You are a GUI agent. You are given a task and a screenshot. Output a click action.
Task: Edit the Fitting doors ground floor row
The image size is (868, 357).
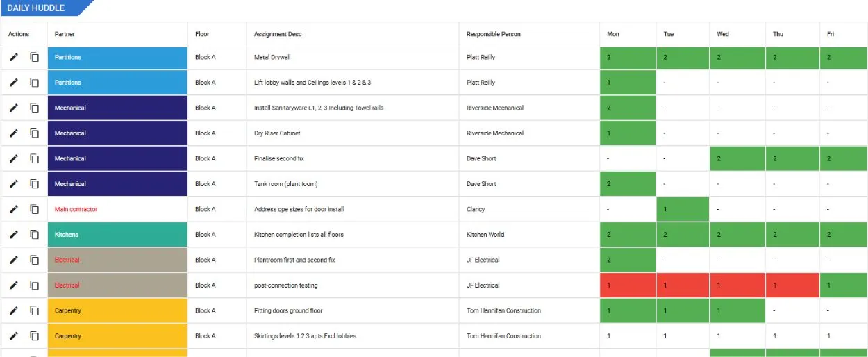[13, 310]
